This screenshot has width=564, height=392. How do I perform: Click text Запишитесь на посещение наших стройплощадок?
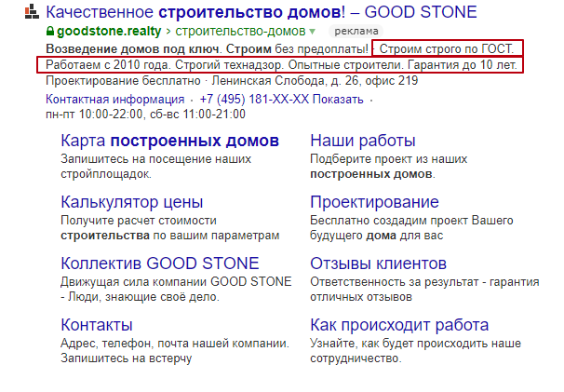tap(155, 167)
